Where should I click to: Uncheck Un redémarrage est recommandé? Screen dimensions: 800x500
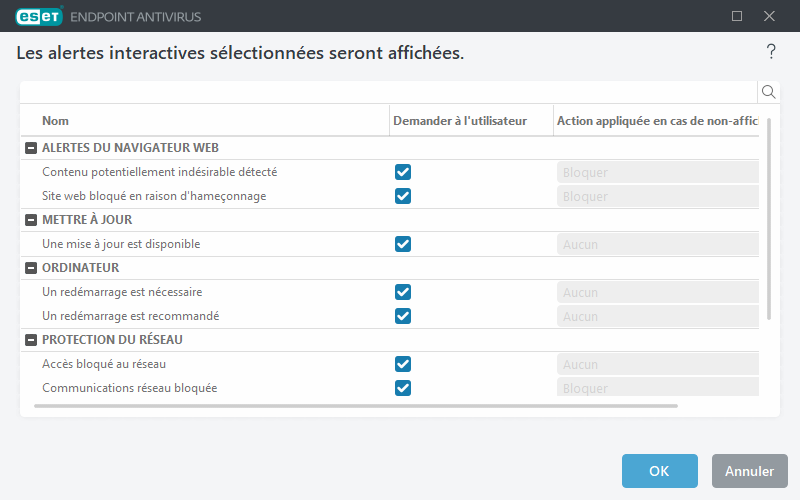click(403, 316)
